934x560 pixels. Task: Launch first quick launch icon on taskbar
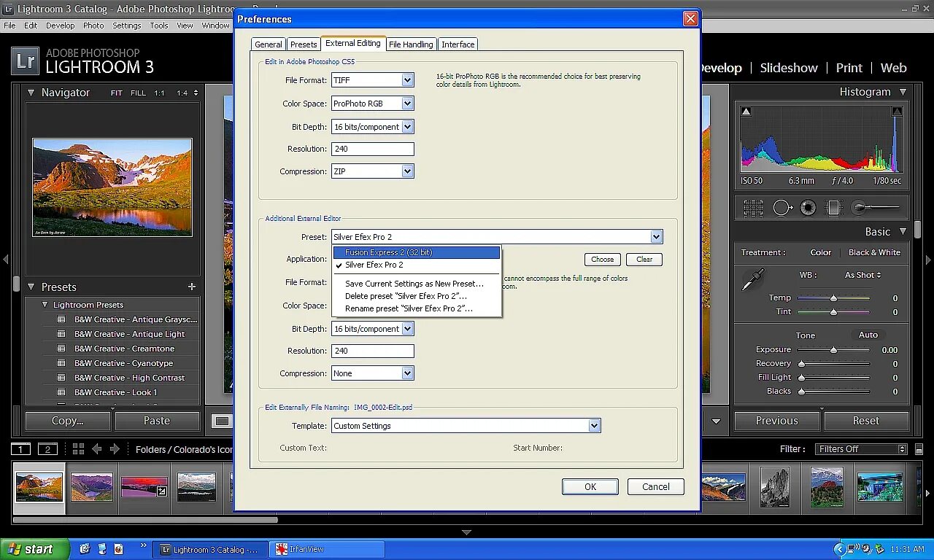tap(85, 549)
